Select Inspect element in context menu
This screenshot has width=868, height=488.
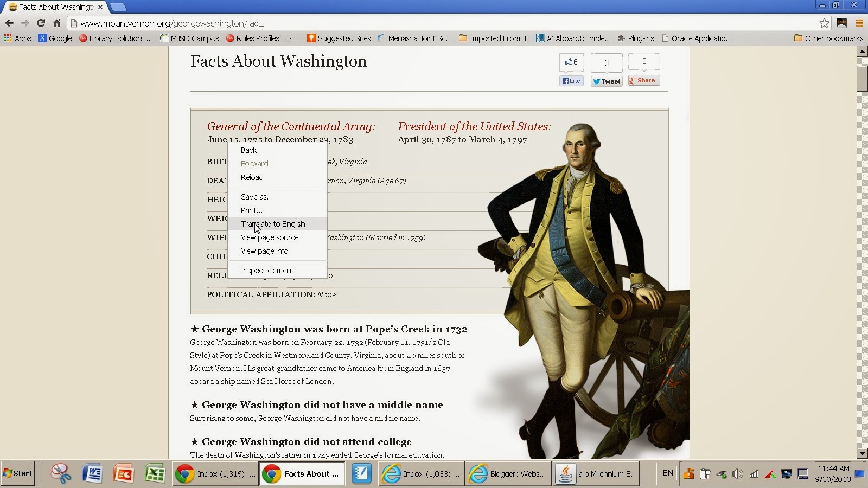pyautogui.click(x=277, y=271)
